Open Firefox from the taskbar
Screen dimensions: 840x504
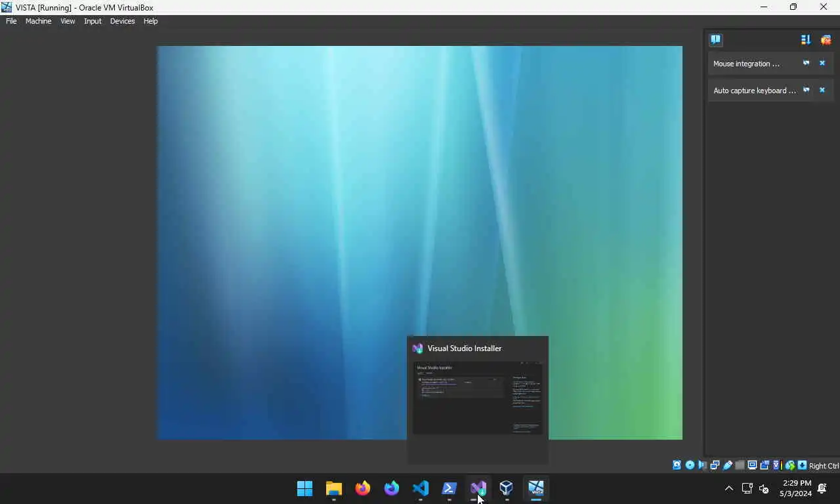point(363,488)
